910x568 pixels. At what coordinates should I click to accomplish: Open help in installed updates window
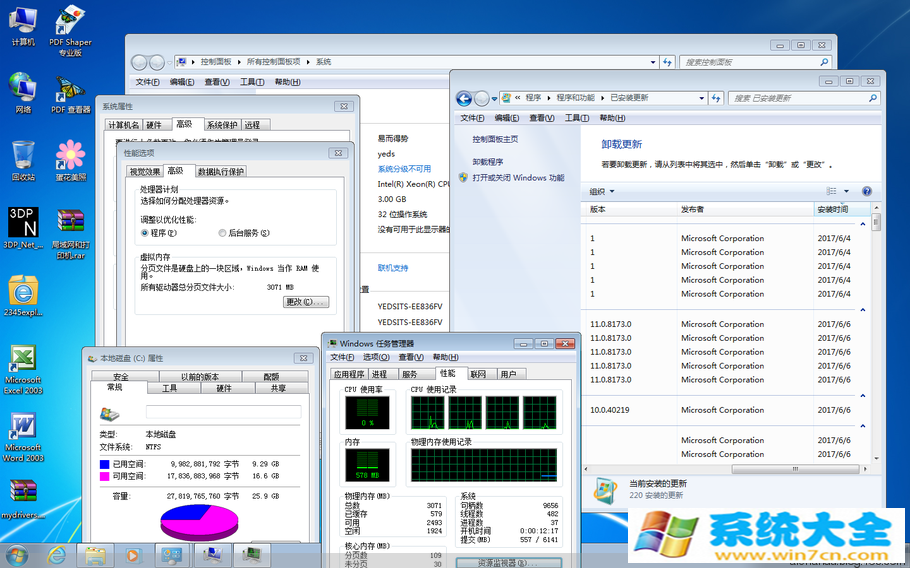866,191
